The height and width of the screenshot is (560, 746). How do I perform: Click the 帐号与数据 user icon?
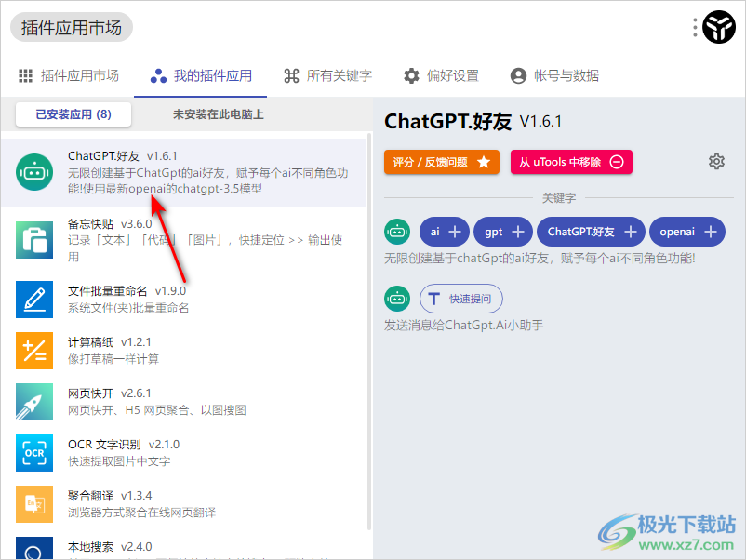click(518, 75)
